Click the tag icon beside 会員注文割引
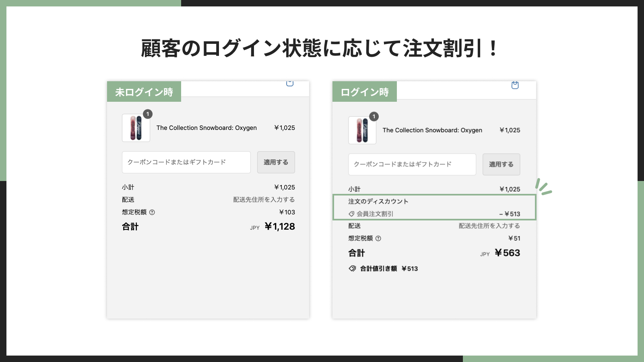The image size is (644, 362). (351, 214)
